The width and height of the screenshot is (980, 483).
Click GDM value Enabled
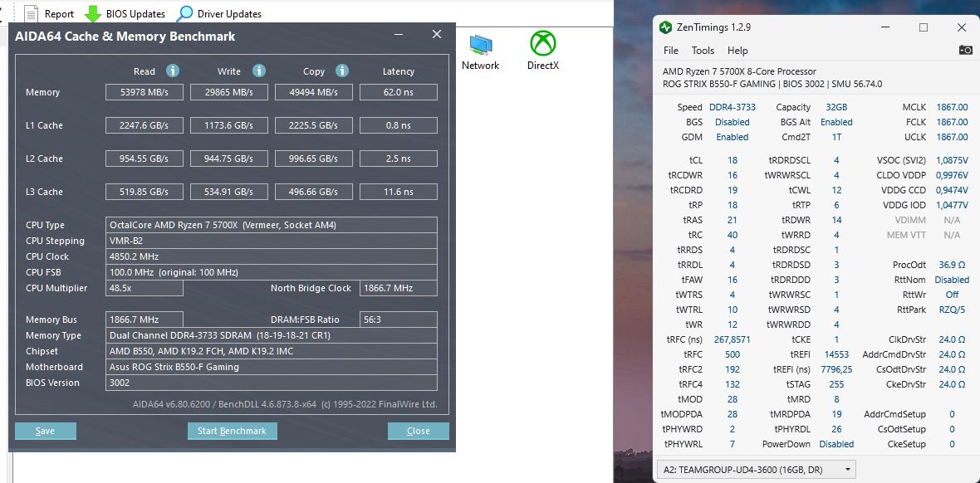coord(732,137)
